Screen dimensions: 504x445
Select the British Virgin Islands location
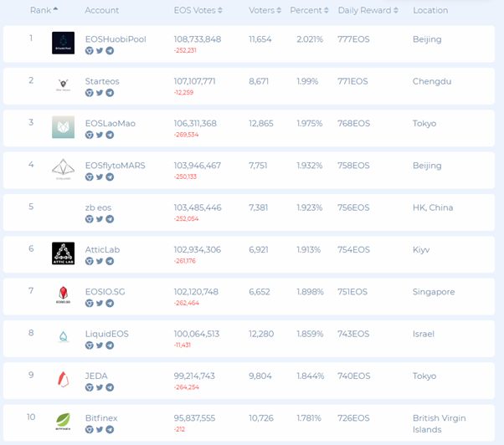pyautogui.click(x=439, y=424)
